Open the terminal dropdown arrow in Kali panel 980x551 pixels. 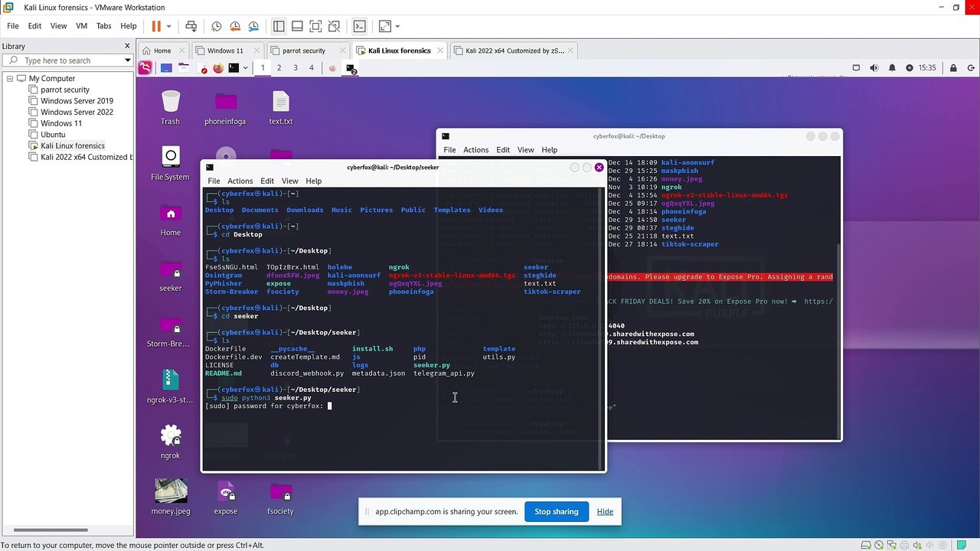pyautogui.click(x=245, y=68)
